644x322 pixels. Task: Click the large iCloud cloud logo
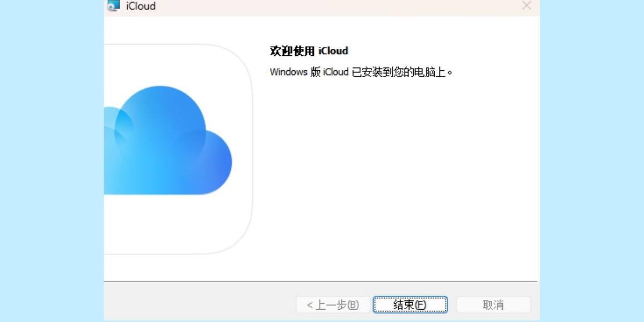167,141
